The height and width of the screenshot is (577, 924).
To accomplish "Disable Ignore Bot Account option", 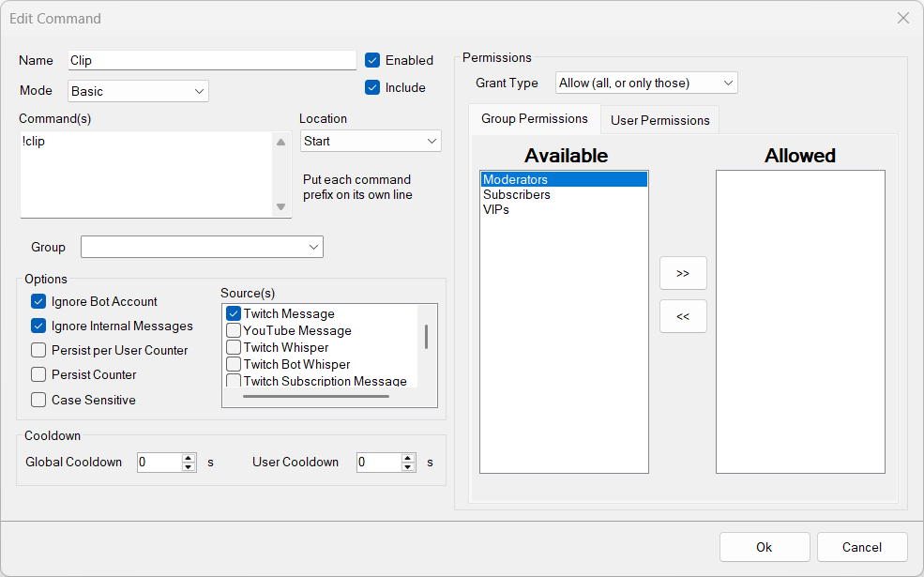I will (38, 301).
